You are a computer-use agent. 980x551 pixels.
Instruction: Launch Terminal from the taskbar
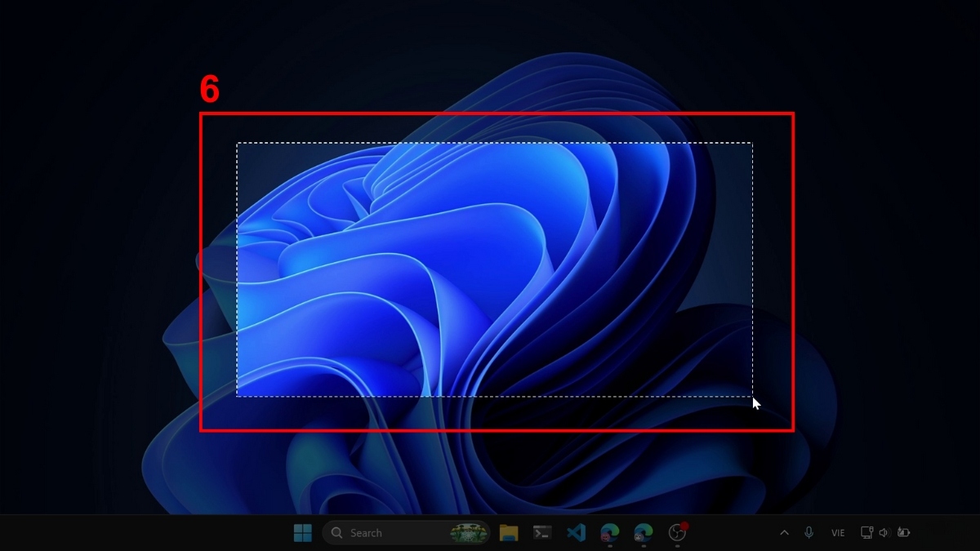click(x=542, y=532)
